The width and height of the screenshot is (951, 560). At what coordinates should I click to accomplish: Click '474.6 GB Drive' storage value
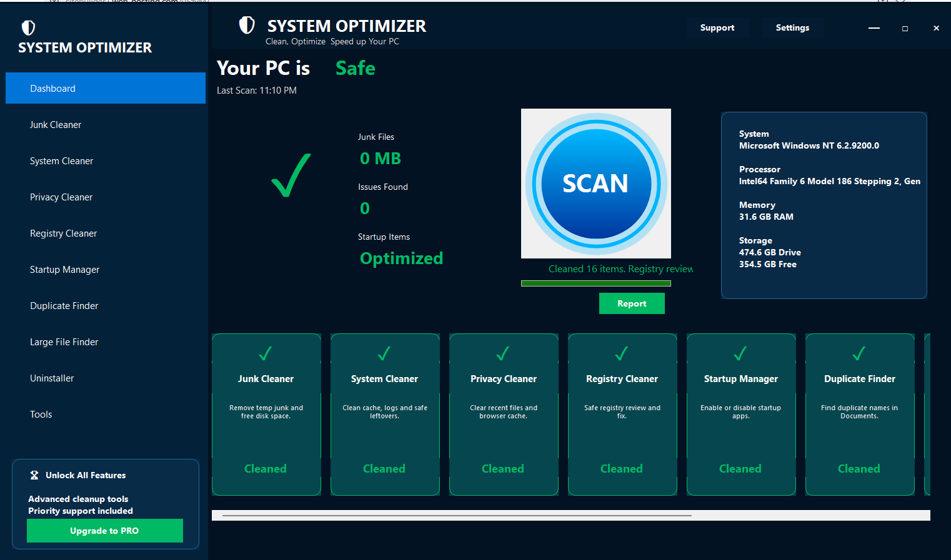coord(770,252)
